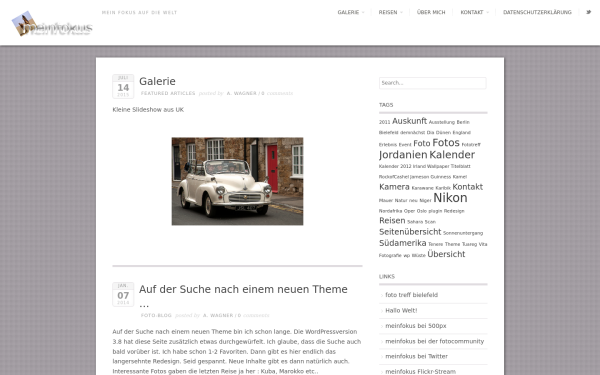This screenshot has height=375, width=600.
Task: Select the Kamera tag
Action: coord(394,187)
